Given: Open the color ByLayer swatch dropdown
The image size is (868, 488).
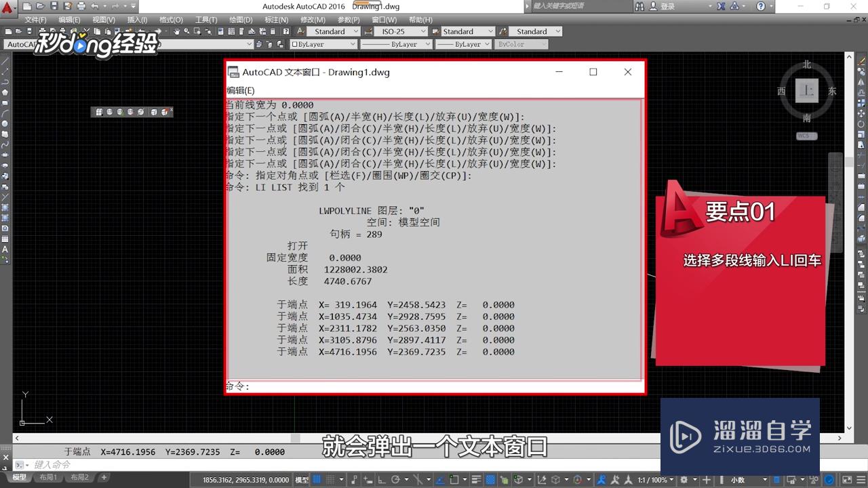Looking at the screenshot, I should [323, 44].
